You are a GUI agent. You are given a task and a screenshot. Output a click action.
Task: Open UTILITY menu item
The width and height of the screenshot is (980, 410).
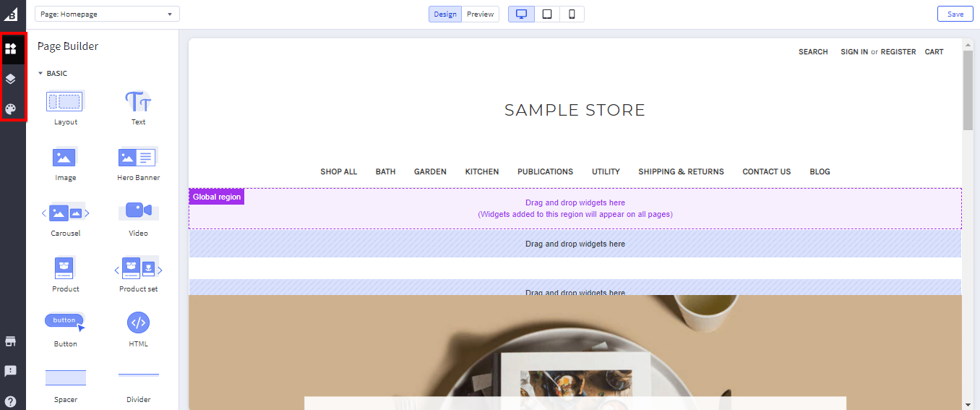click(606, 172)
